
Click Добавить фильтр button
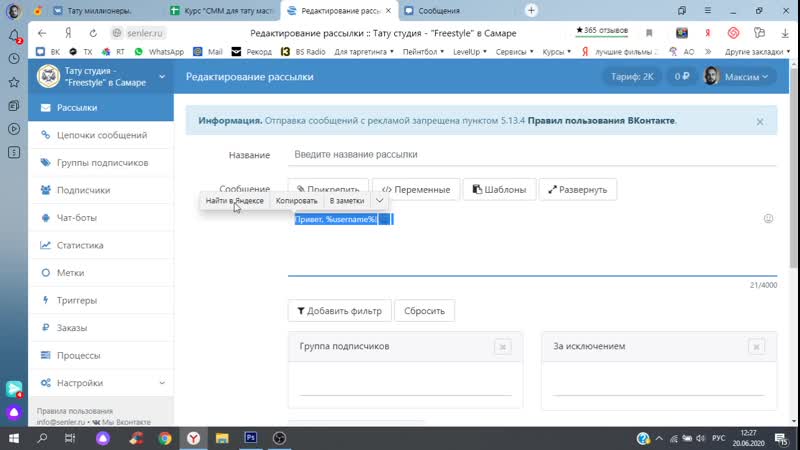(x=340, y=311)
